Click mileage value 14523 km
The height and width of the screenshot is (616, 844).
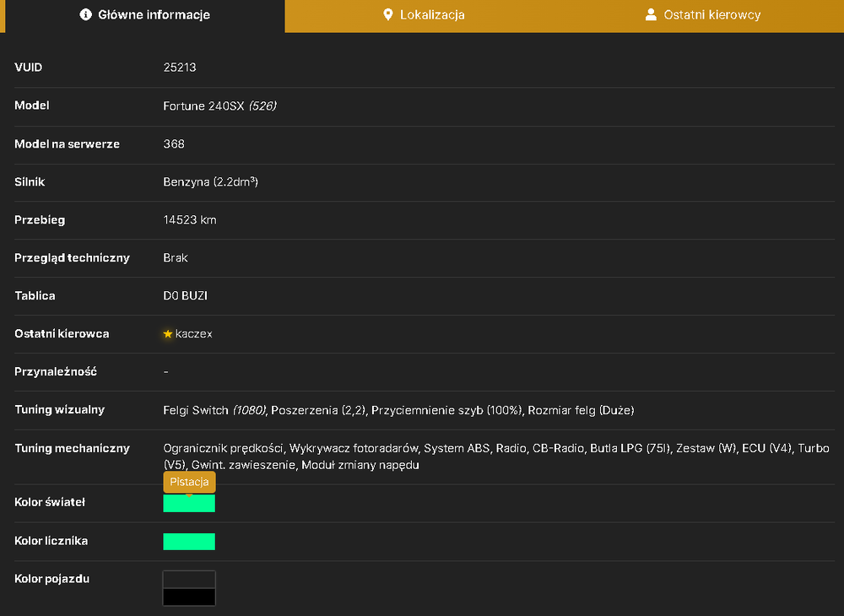(190, 220)
